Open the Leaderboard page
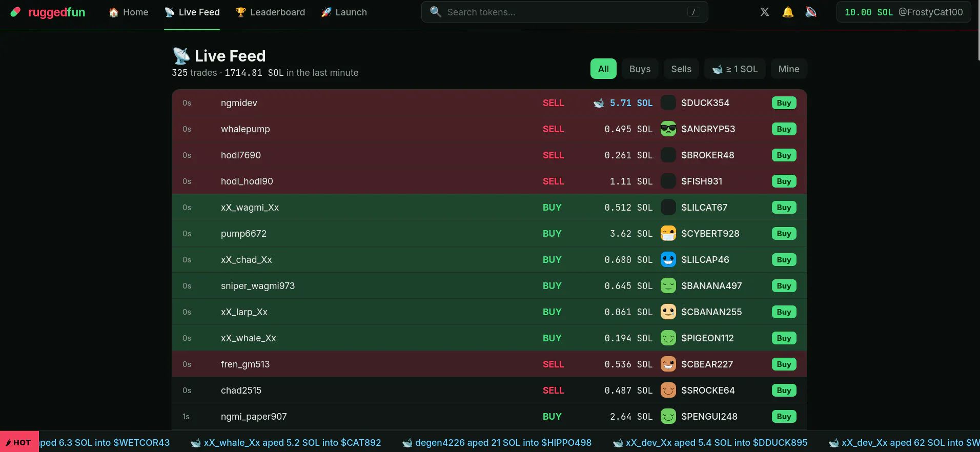Screen dimensions: 980x452 point(270,12)
